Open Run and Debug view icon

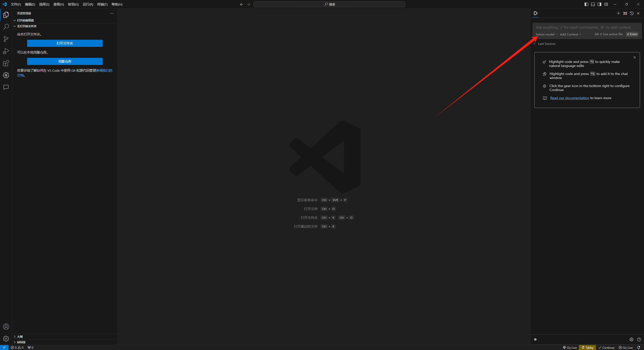6,51
